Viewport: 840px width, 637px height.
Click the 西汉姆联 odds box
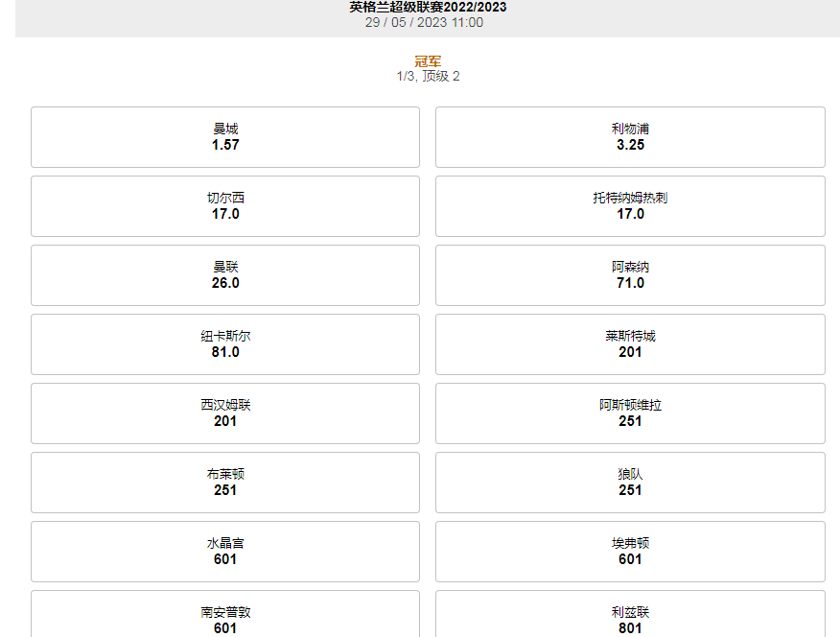[x=225, y=413]
